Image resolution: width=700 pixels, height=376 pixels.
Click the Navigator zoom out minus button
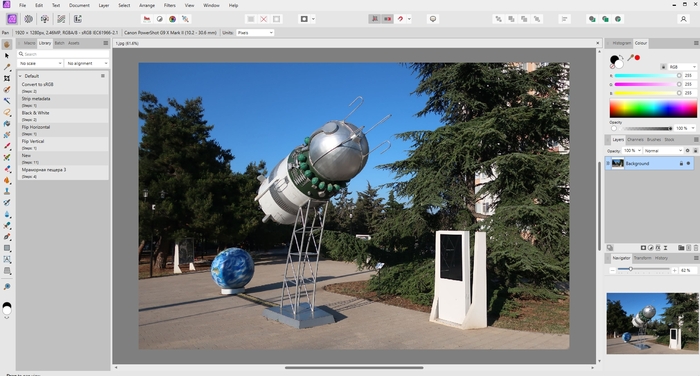[x=612, y=270]
